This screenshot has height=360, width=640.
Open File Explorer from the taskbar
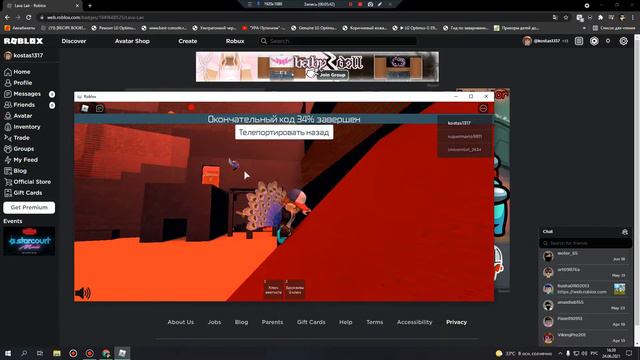point(57,353)
